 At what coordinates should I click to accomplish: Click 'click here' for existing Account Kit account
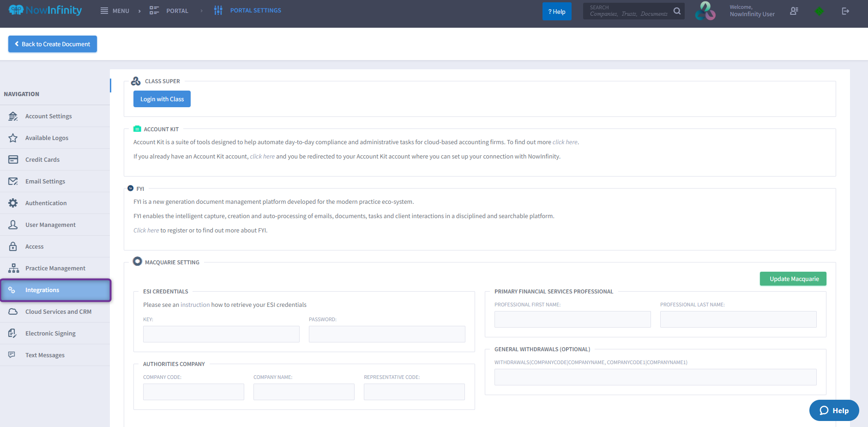(262, 156)
